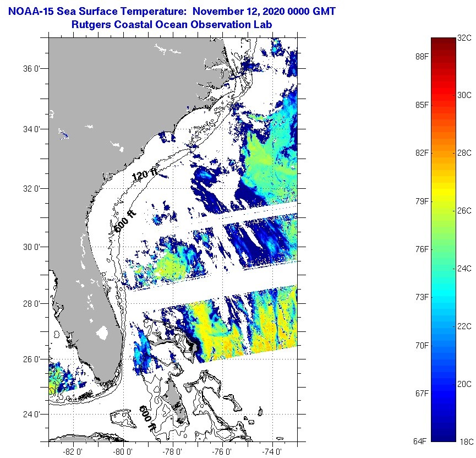Click the -78 0' longitude label

pos(172,452)
